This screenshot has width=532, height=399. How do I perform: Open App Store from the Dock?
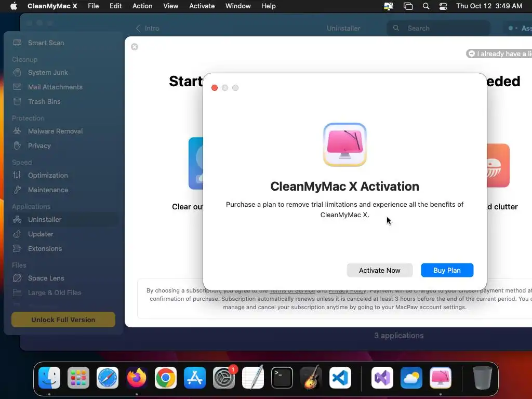tap(195, 378)
